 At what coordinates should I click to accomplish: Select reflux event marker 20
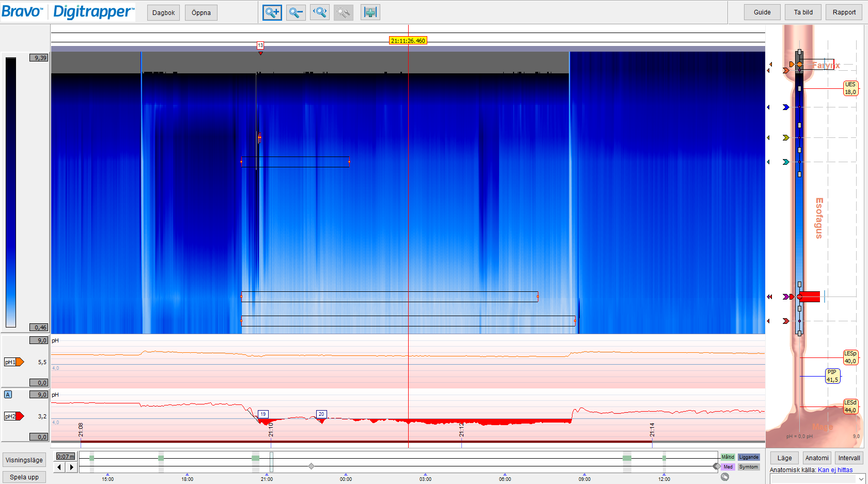pyautogui.click(x=321, y=414)
